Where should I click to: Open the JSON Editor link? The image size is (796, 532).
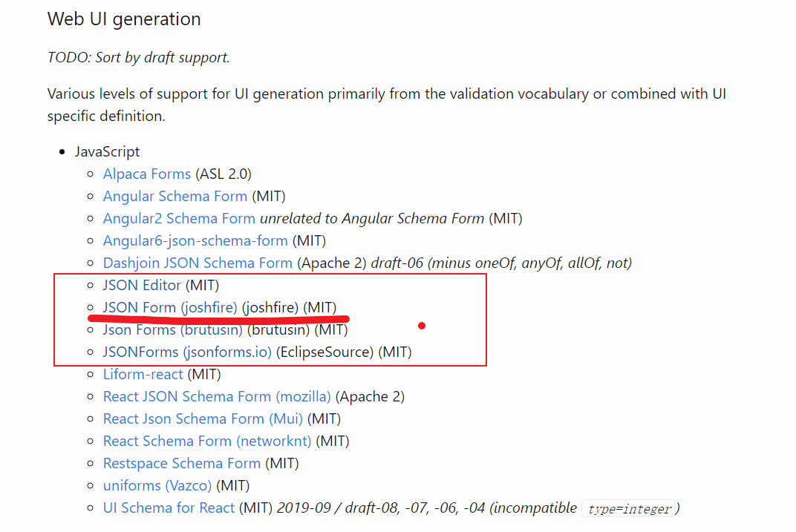click(142, 285)
